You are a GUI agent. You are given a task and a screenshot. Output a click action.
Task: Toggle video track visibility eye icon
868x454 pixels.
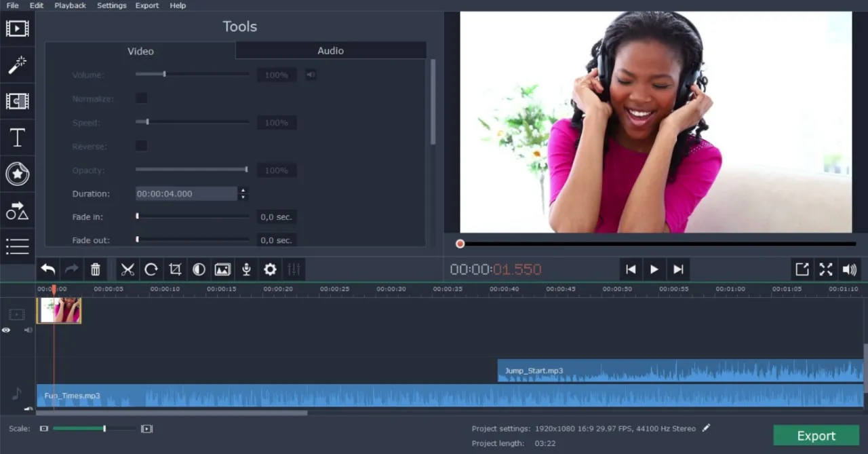(x=6, y=330)
